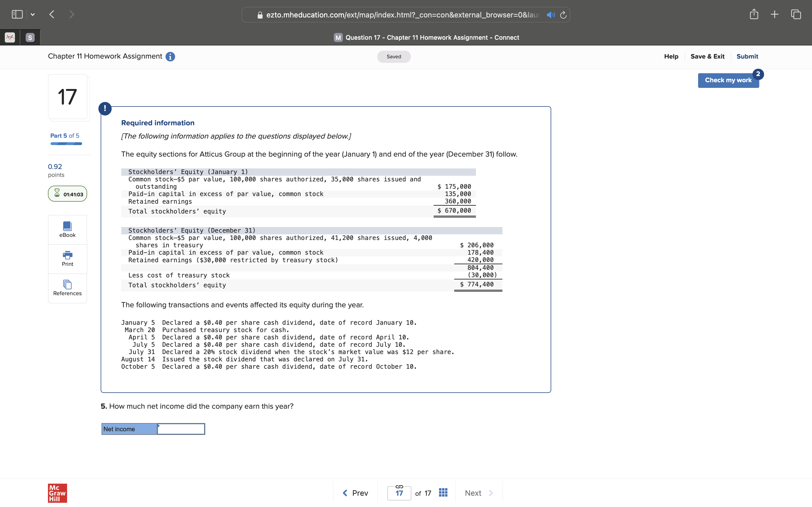This screenshot has width=812, height=507.
Task: Click the required information alert badge
Action: pyautogui.click(x=105, y=109)
